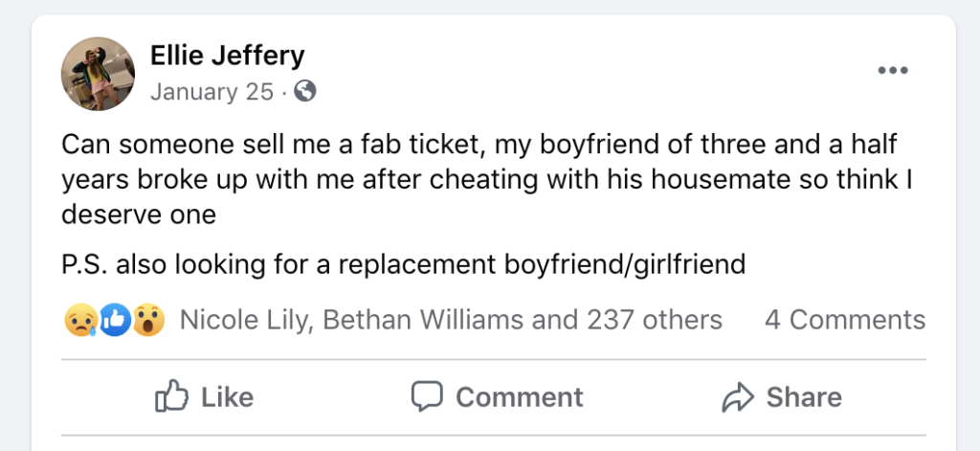Click the thumbs-up outline Like icon
The width and height of the screenshot is (980, 451).
point(171,396)
